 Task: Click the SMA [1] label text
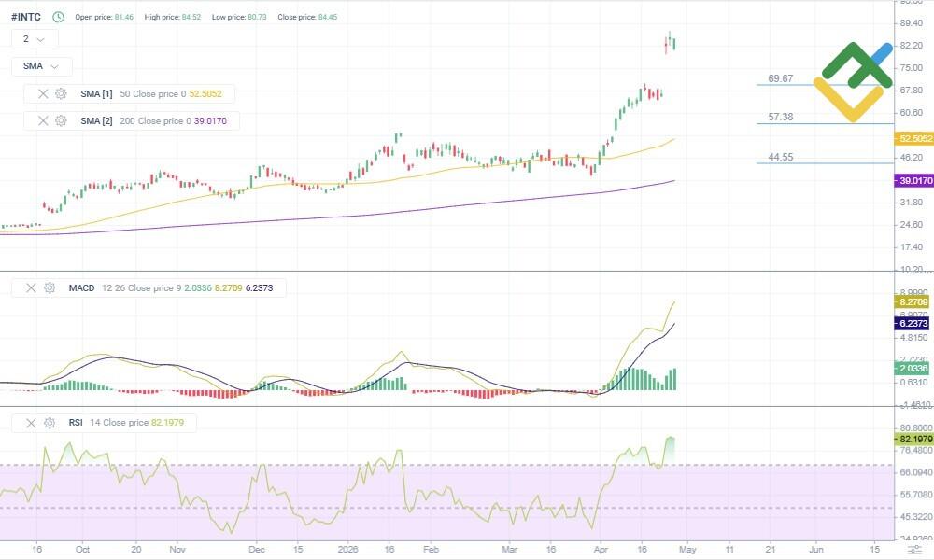[96, 94]
